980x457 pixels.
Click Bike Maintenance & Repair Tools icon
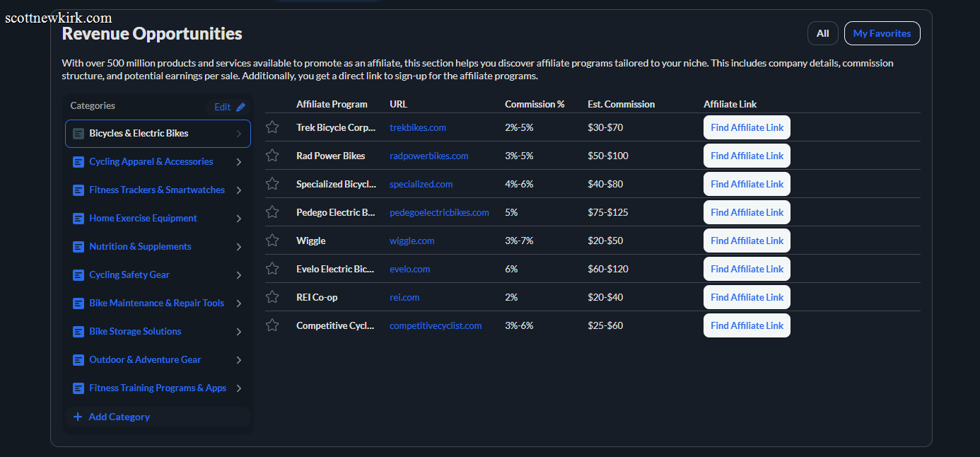pos(78,303)
